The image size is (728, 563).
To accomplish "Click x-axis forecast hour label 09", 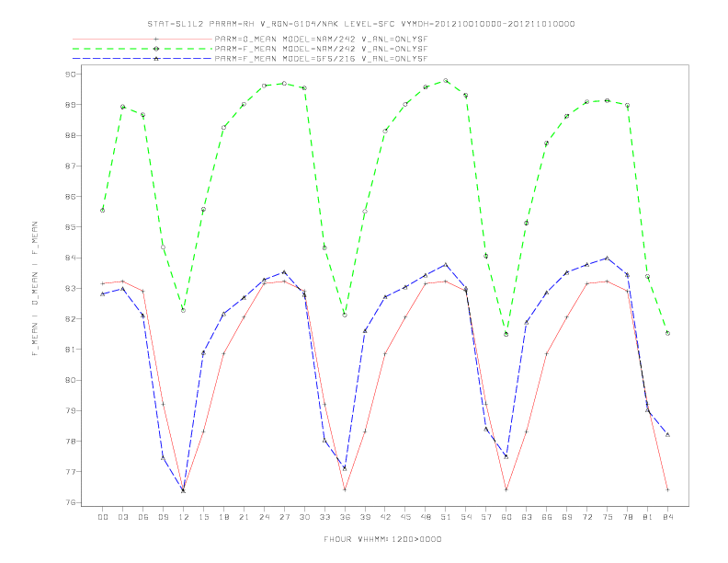I will coord(163,517).
